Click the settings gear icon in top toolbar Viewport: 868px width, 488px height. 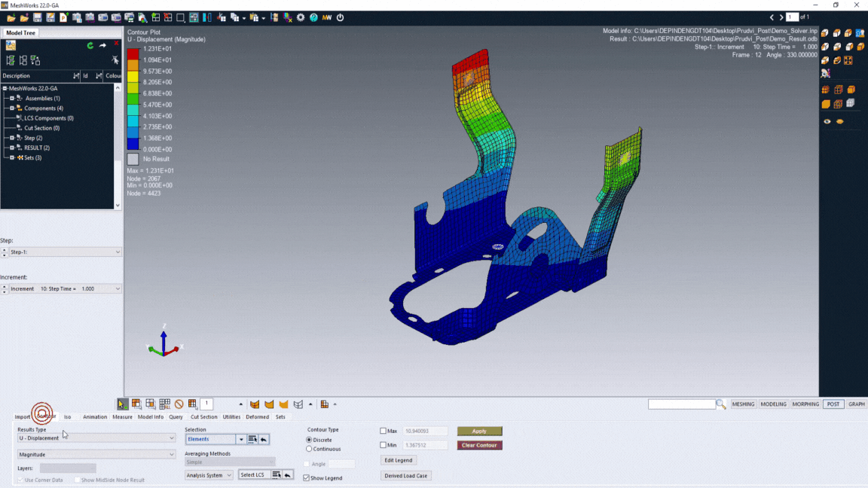tap(301, 17)
